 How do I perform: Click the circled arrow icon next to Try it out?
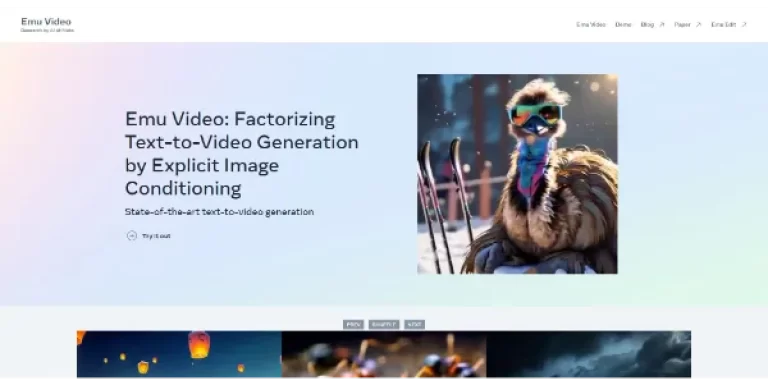click(x=132, y=236)
